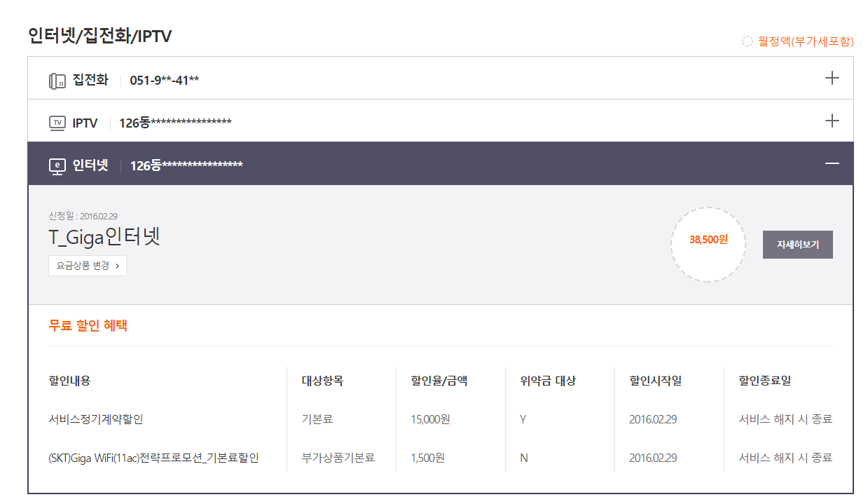
Task: Click the 위약금 대상 column header
Action: point(548,381)
